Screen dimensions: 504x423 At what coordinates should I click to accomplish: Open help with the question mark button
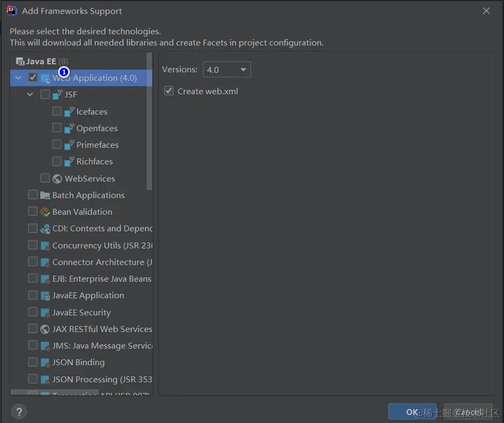[19, 411]
